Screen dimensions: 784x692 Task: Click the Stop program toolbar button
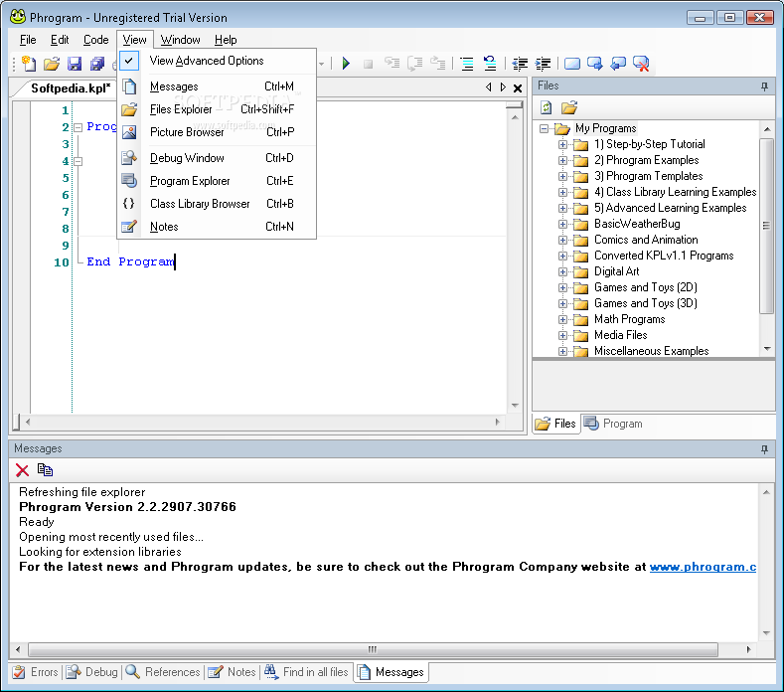click(368, 64)
